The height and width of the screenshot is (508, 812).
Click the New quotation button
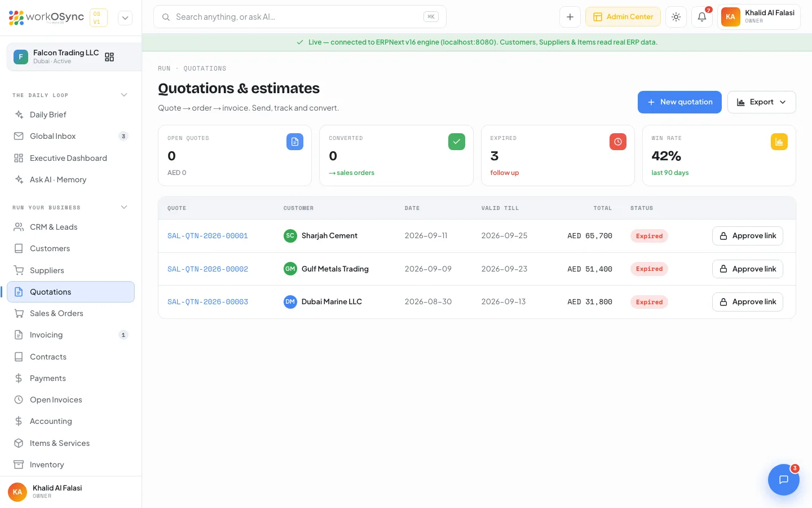pyautogui.click(x=679, y=102)
